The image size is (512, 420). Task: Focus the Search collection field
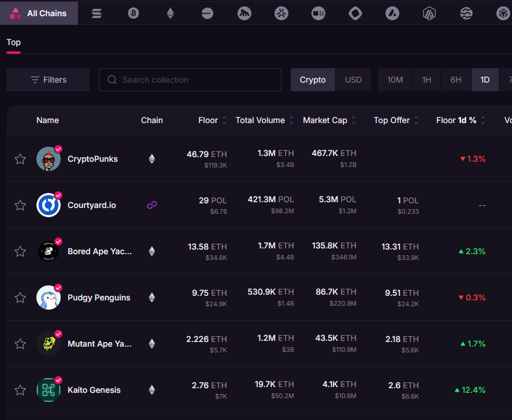coord(190,80)
